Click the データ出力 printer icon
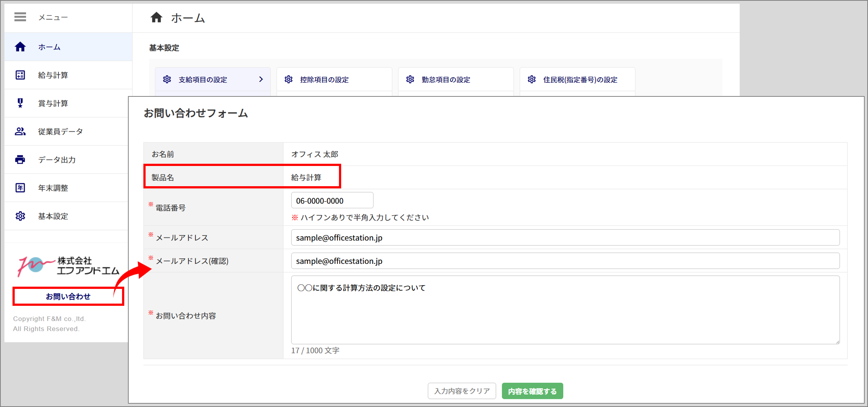 (20, 159)
